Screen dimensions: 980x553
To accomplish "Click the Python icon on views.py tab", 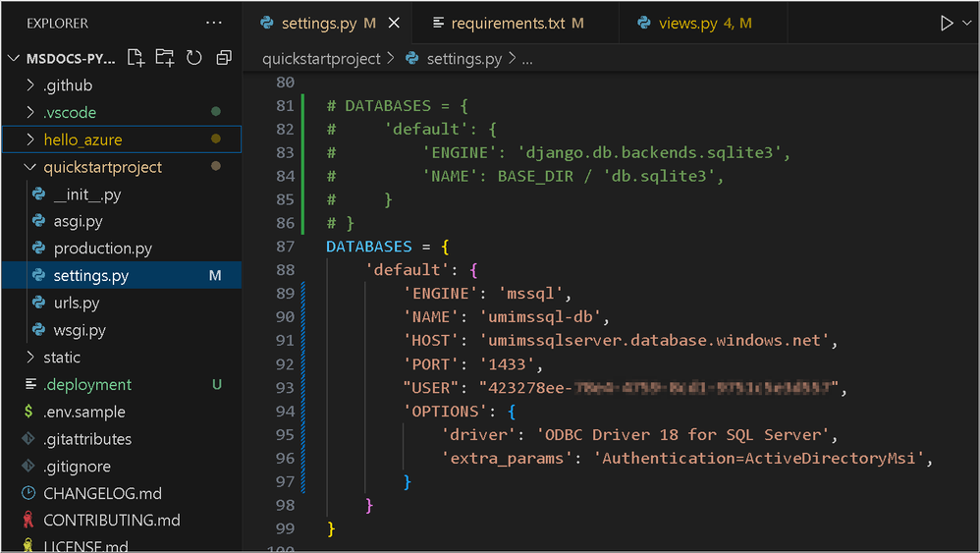I will click(644, 23).
